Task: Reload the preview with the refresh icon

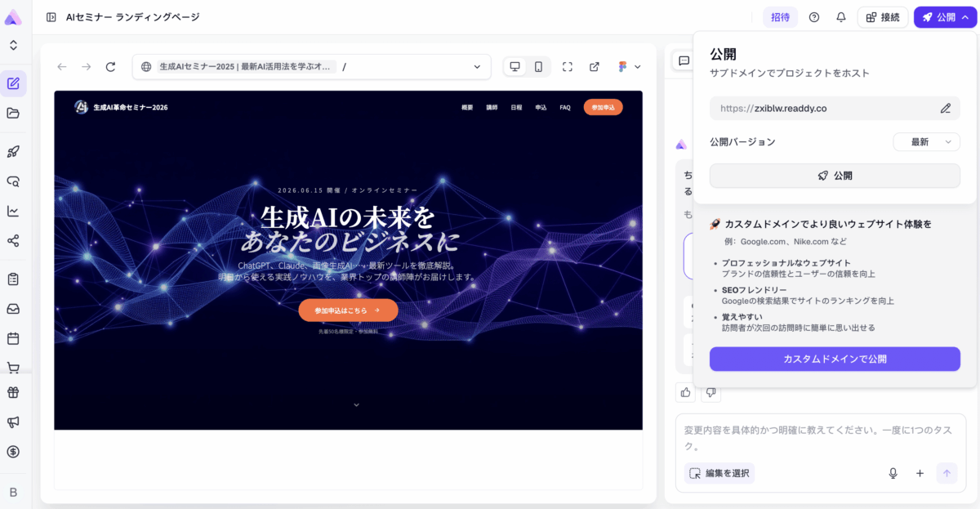Action: (x=111, y=67)
